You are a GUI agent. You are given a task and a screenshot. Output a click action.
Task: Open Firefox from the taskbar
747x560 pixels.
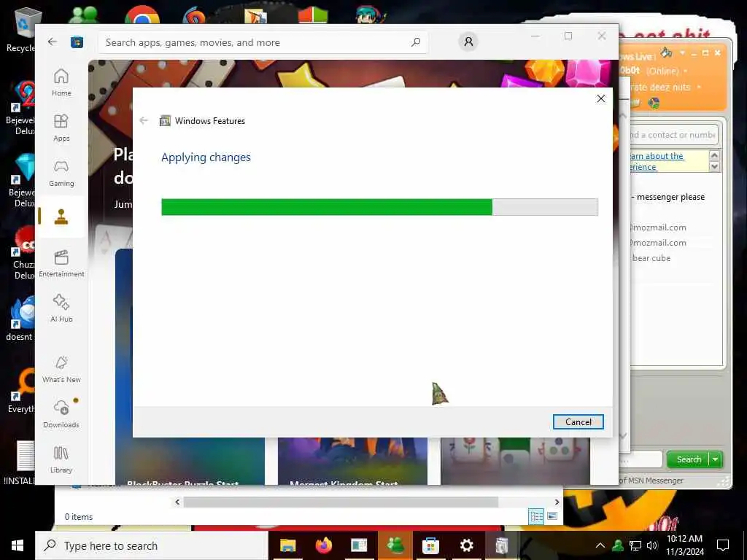323,545
